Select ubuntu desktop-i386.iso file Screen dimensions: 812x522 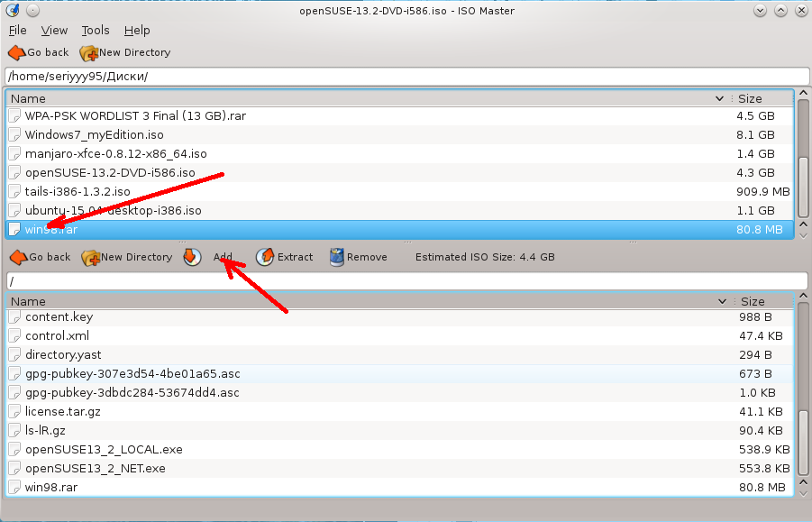(399, 210)
